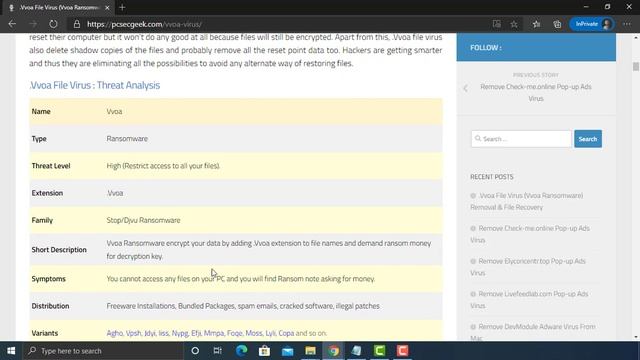Click the Threat Analysis heading

tap(95, 85)
